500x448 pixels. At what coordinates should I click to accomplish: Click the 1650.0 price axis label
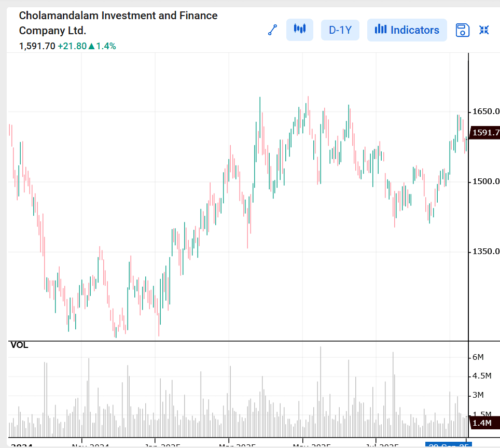click(x=486, y=111)
